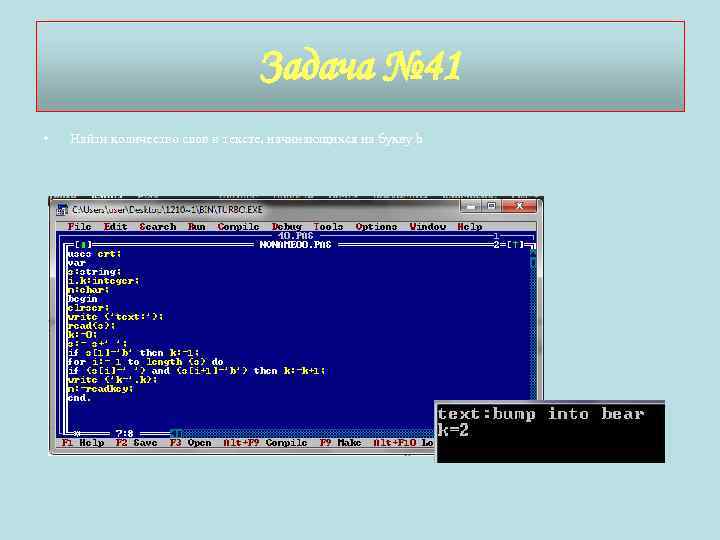Screen dimensions: 720x540
Task: Open the Tools menu
Action: tap(328, 226)
